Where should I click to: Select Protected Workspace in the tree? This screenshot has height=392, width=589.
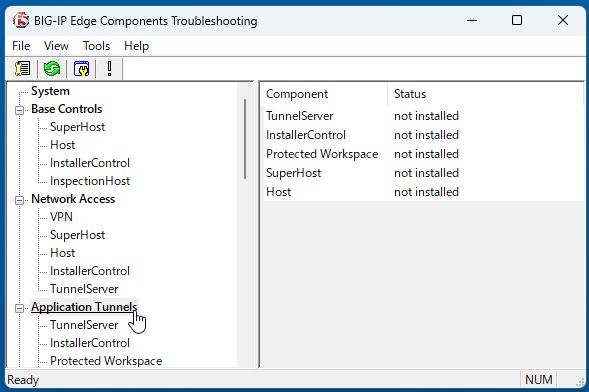106,361
